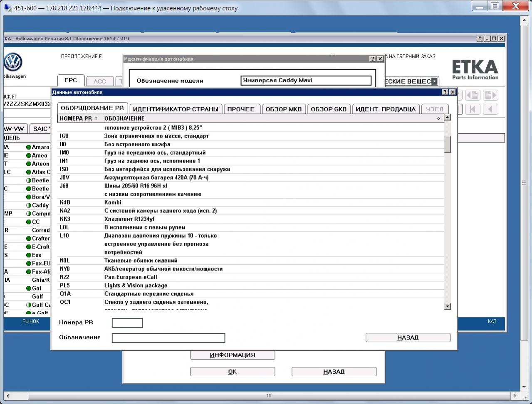Click the Volkswagen logo in ETKA window
This screenshot has height=404, width=532.
pyautogui.click(x=13, y=63)
